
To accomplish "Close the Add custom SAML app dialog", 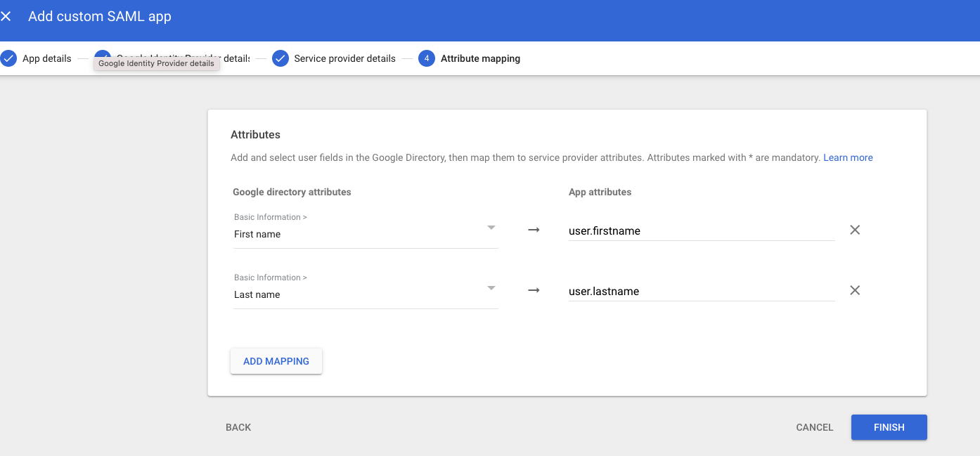I will (6, 16).
